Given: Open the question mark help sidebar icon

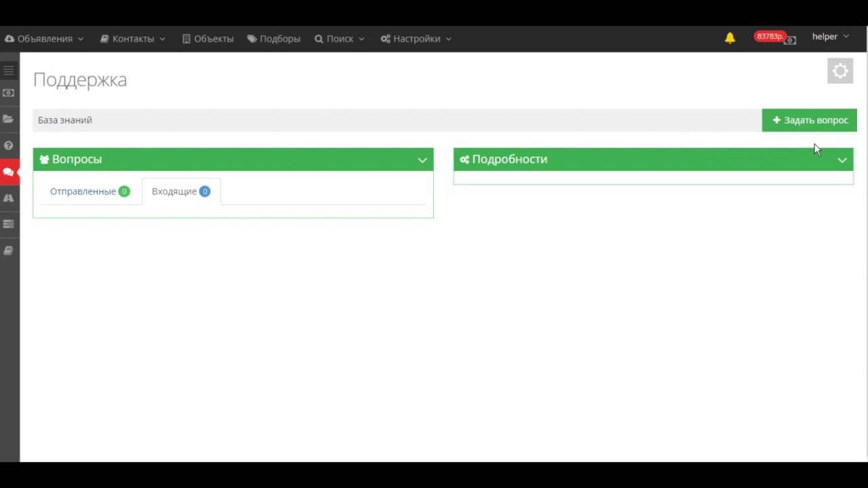Looking at the screenshot, I should point(9,145).
